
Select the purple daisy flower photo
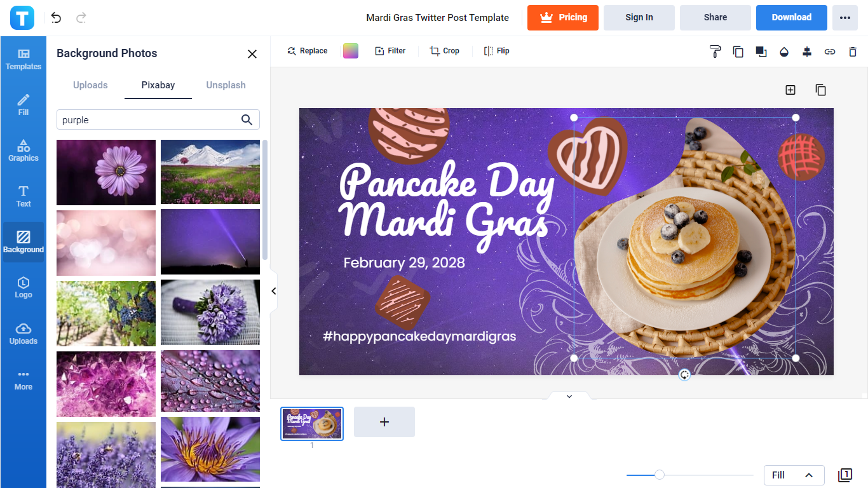pyautogui.click(x=106, y=172)
